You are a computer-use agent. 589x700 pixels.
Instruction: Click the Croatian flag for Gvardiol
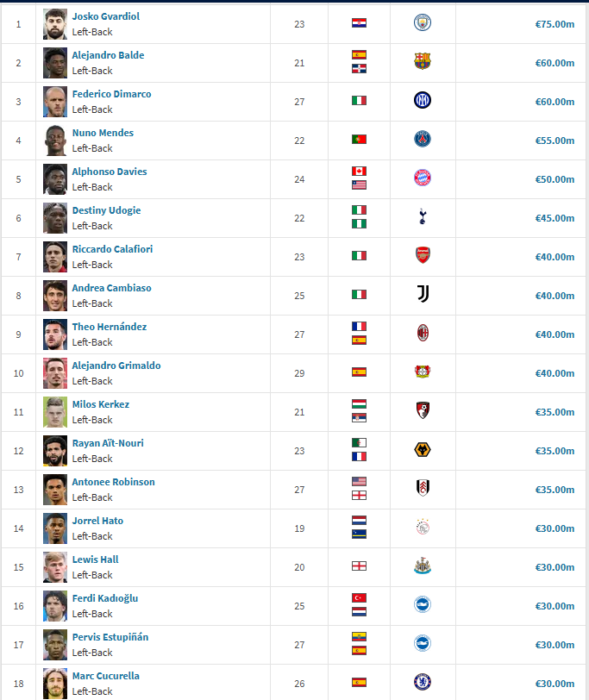[359, 22]
